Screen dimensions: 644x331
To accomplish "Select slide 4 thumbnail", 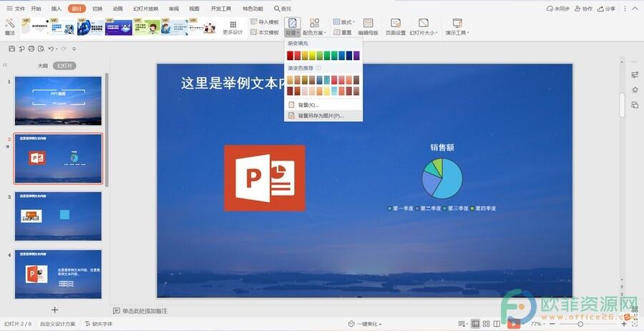I will point(59,274).
